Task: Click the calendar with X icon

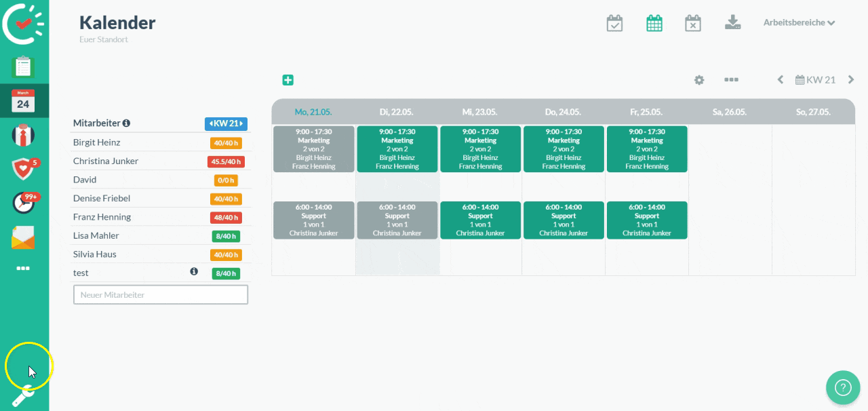Action: point(692,23)
